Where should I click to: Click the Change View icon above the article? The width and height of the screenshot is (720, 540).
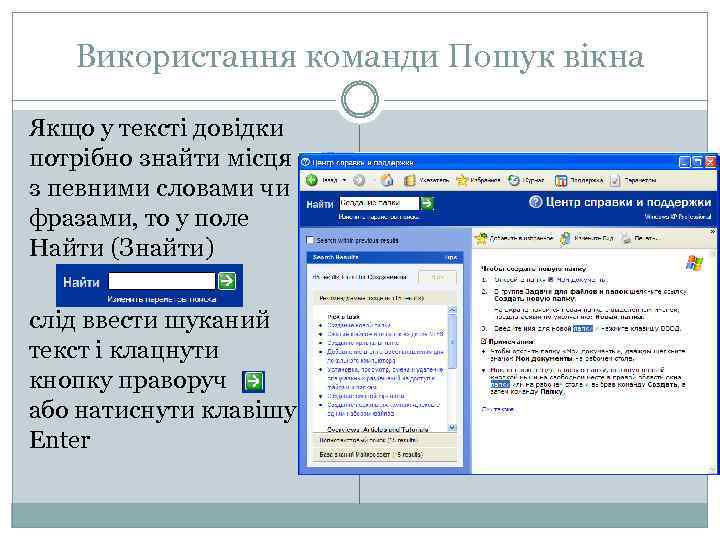tap(565, 238)
